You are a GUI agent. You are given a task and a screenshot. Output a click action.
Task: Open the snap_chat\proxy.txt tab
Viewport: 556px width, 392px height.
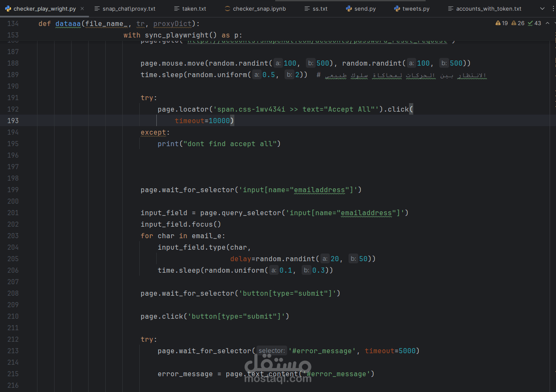point(125,9)
